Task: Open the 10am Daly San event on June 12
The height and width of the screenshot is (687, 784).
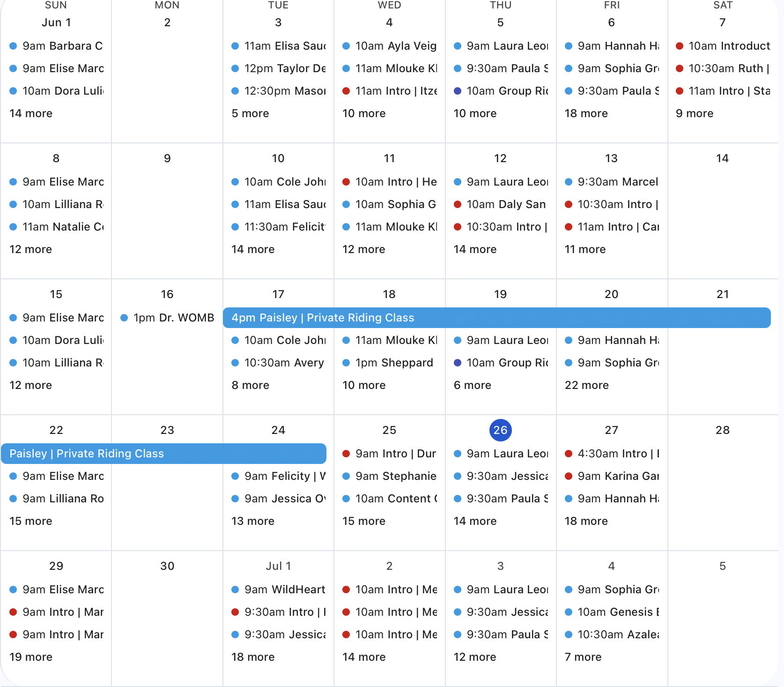Action: (x=506, y=204)
